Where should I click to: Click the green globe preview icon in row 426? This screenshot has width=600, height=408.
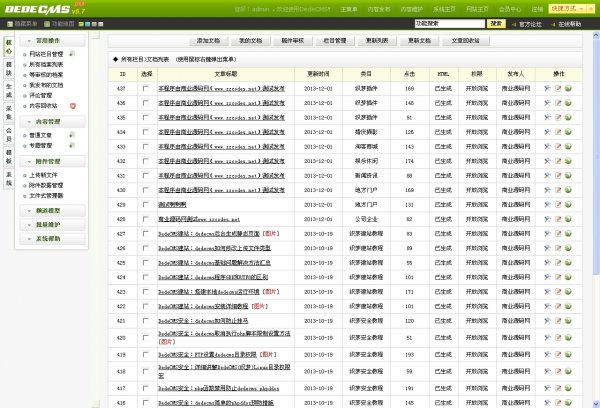pyautogui.click(x=568, y=248)
